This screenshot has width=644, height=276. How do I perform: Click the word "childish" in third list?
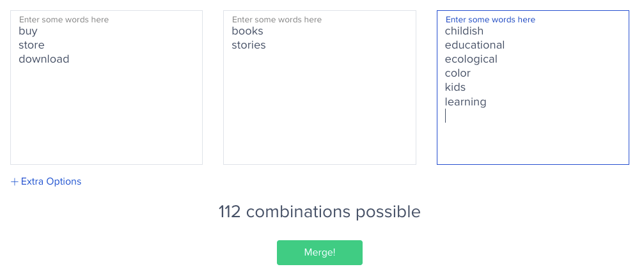(x=464, y=31)
